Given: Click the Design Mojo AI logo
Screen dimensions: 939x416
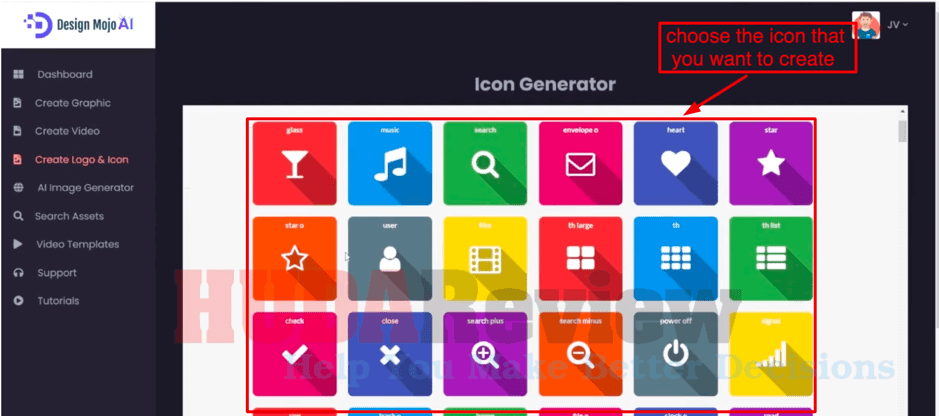Looking at the screenshot, I should coord(78,23).
